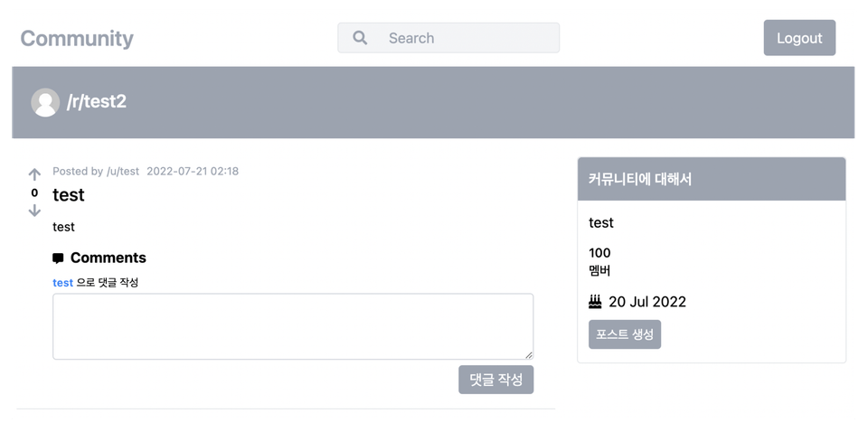Click the large bold post title "test"

69,194
